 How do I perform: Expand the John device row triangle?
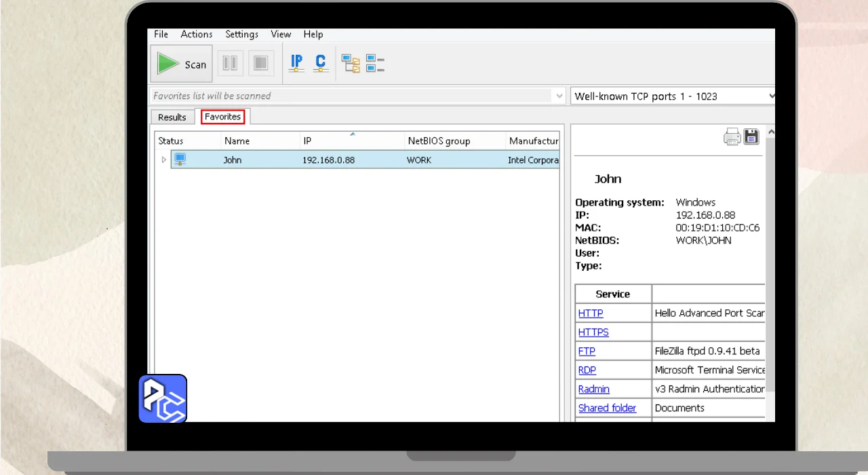(163, 160)
